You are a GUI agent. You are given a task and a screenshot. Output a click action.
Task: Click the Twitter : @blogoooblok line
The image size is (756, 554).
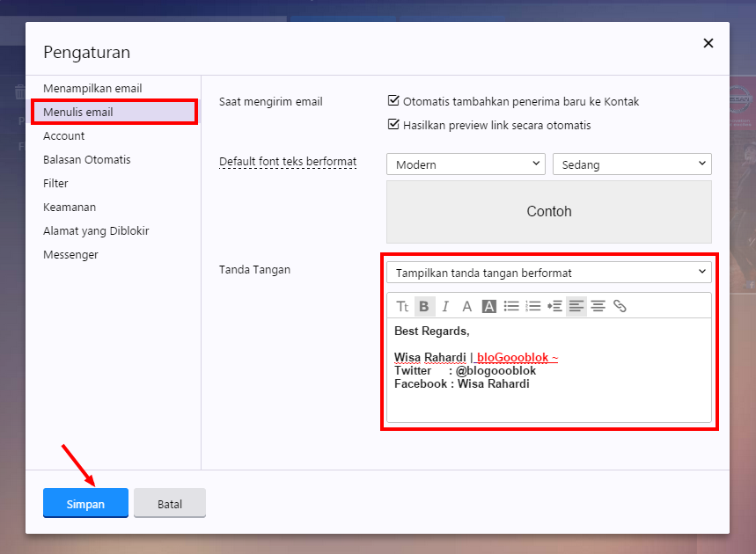click(x=466, y=370)
